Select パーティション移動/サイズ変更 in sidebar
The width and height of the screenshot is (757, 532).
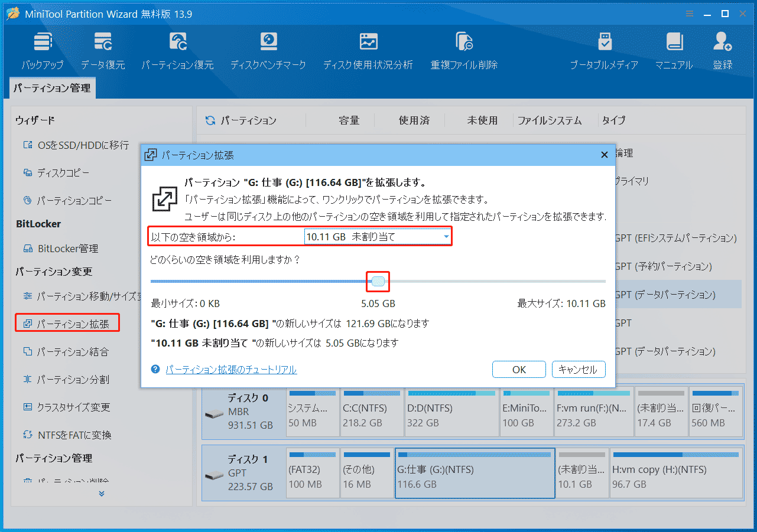click(x=81, y=296)
